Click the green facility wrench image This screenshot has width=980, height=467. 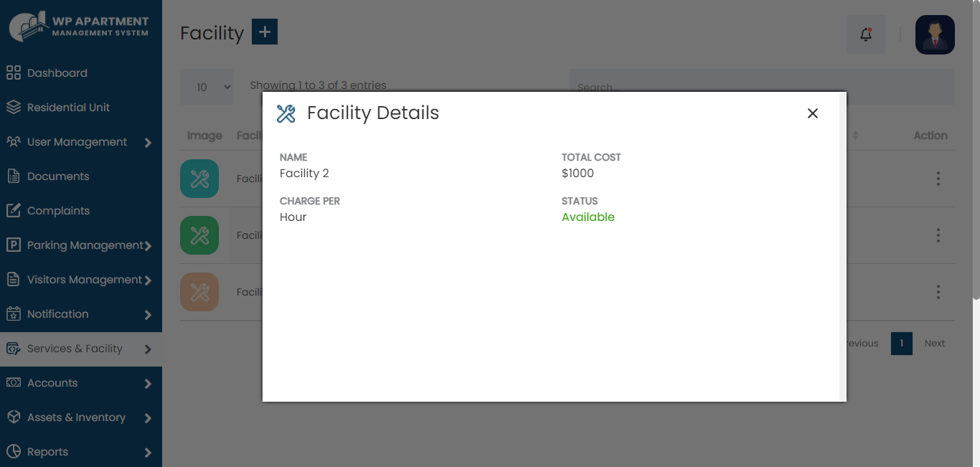coord(199,235)
